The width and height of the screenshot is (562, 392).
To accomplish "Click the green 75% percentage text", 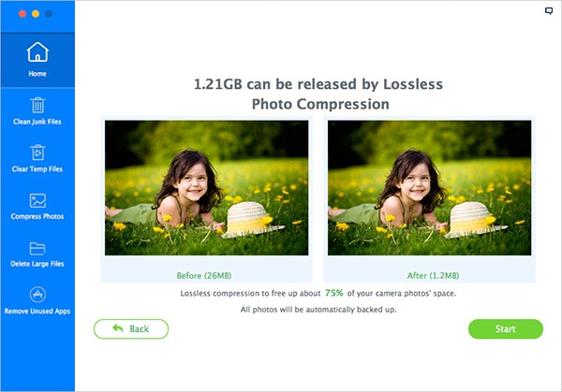I will pos(334,293).
